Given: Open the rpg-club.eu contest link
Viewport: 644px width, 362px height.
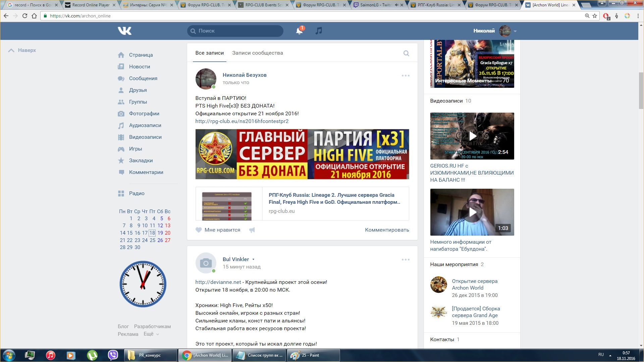Looking at the screenshot, I should coord(242,121).
